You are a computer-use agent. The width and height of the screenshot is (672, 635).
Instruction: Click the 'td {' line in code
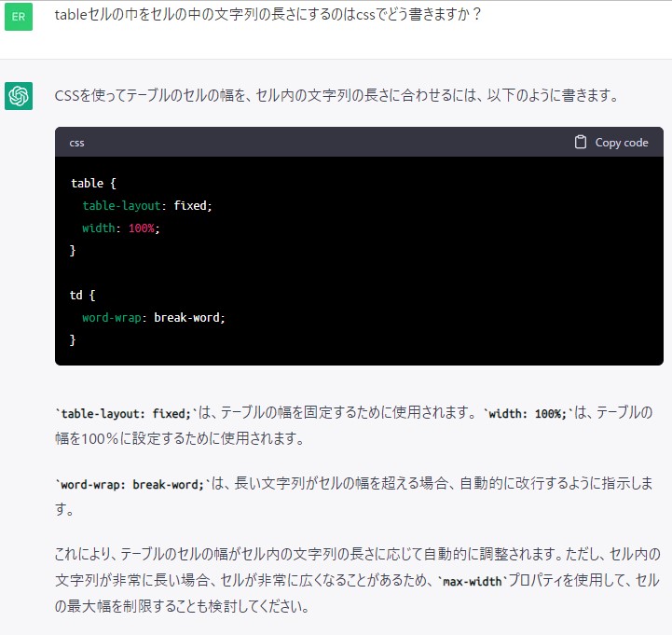82,295
